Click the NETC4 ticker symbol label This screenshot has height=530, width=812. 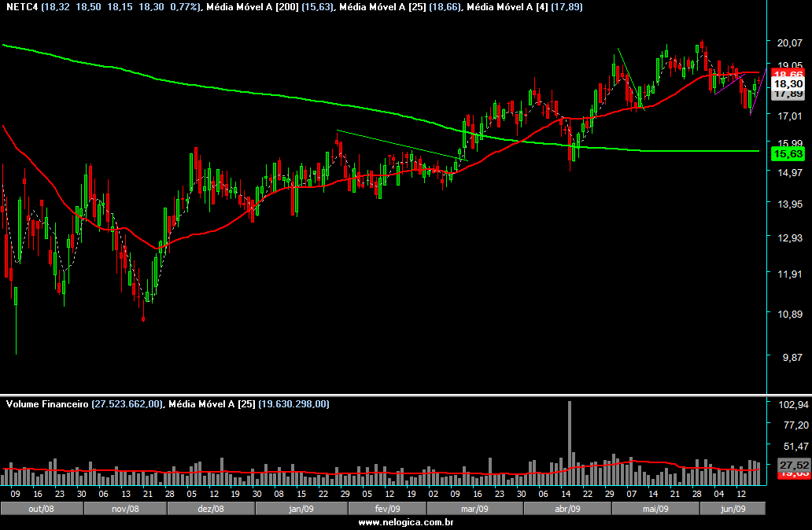22,7
